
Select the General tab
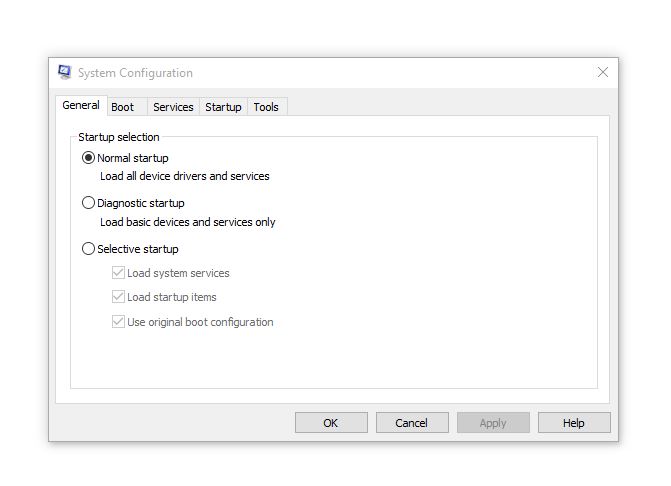(81, 105)
